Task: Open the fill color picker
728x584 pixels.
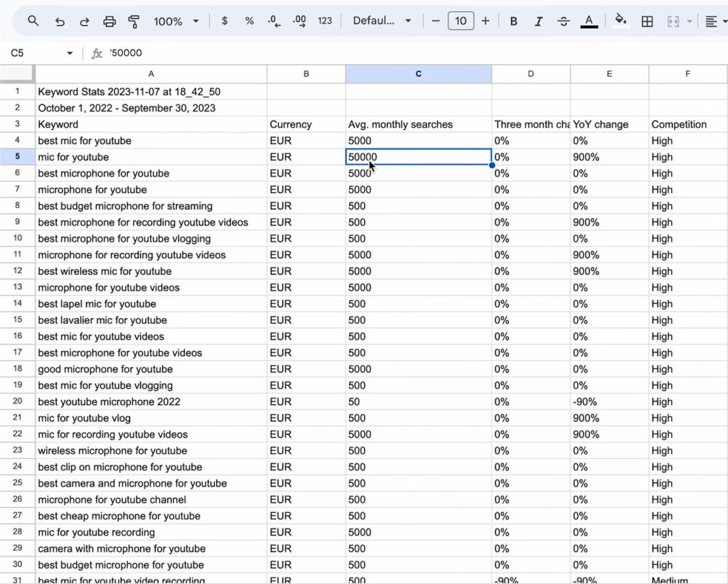Action: [x=621, y=21]
